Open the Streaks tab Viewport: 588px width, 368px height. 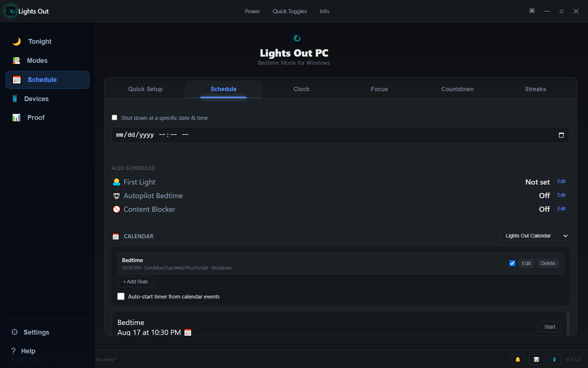click(535, 89)
